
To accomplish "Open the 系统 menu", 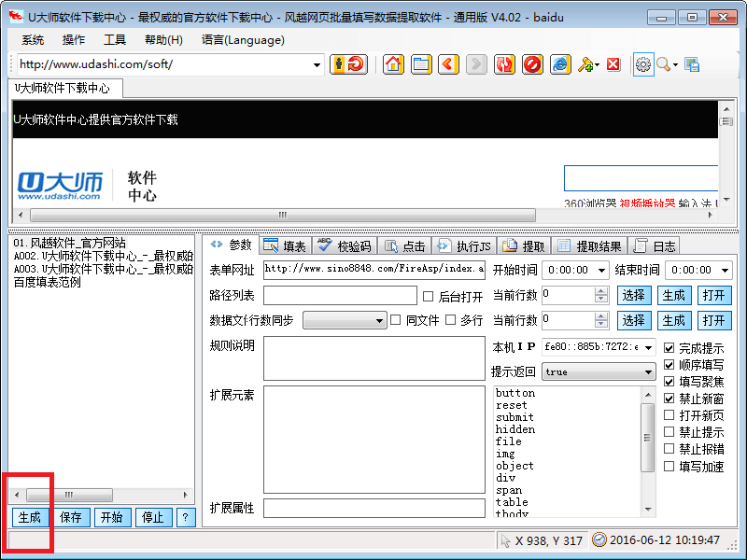I will [x=33, y=40].
